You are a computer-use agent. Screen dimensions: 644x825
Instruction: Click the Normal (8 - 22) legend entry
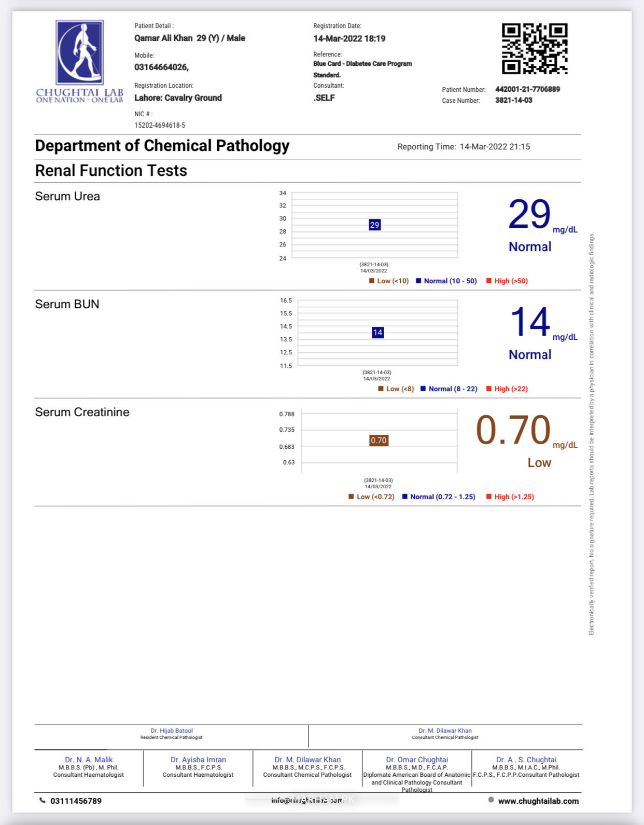point(449,389)
